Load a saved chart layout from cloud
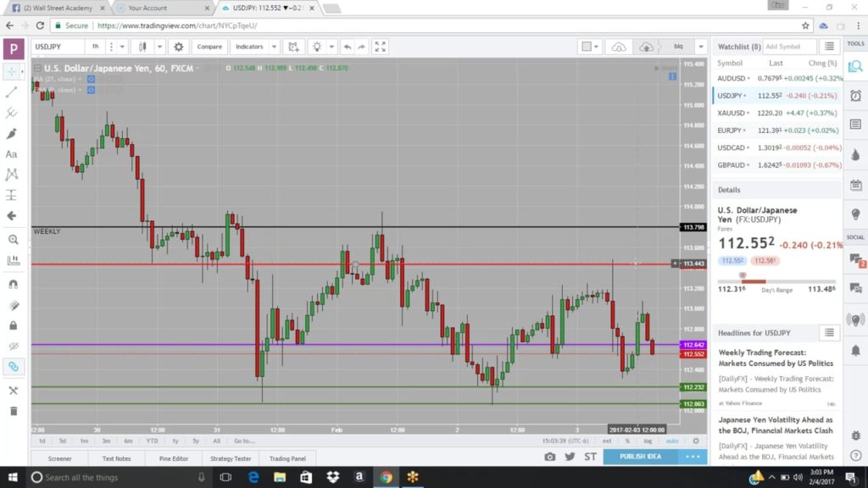This screenshot has width=868, height=488. click(x=618, y=47)
